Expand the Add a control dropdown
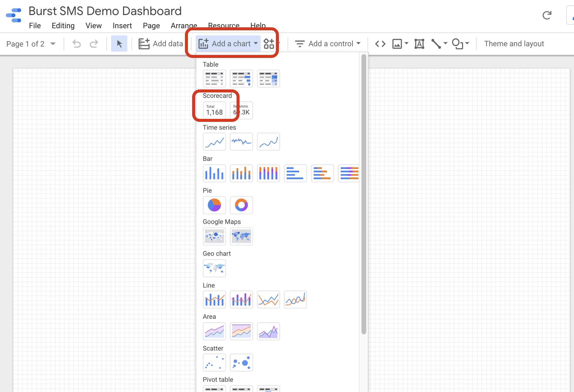 coord(328,44)
